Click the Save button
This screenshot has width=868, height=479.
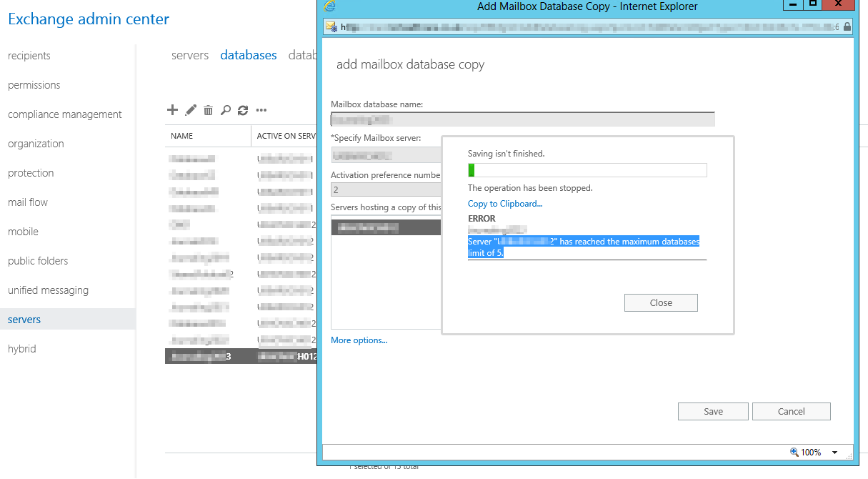click(x=713, y=411)
